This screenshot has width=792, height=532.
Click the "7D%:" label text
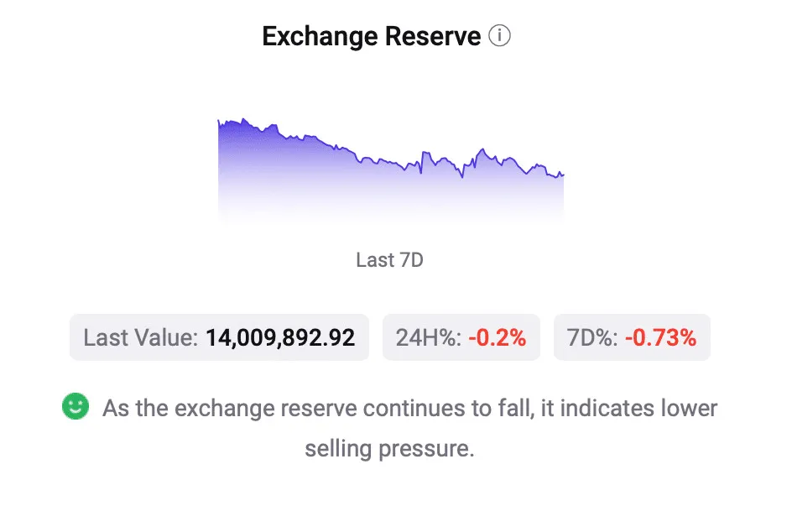pos(591,338)
